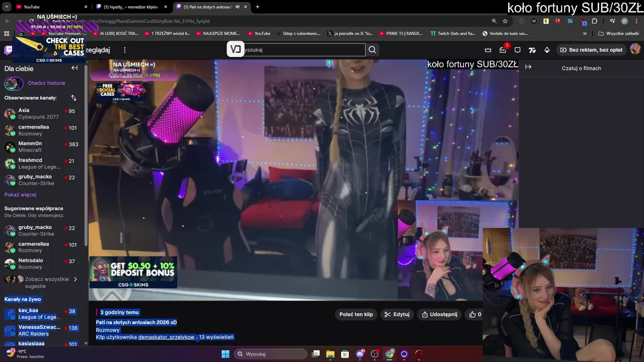The height and width of the screenshot is (362, 644).
Task: Open Chrome profile avatar P
Action: [x=624, y=21]
